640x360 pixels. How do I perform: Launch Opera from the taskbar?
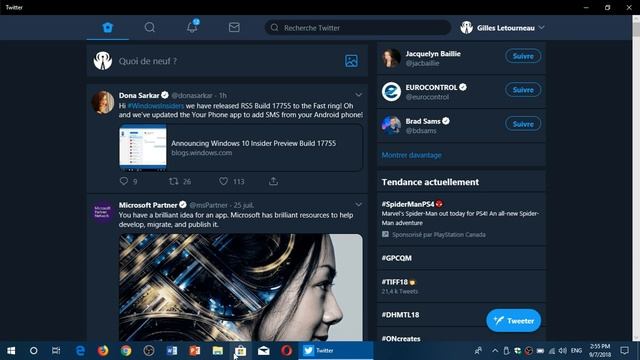(287, 351)
